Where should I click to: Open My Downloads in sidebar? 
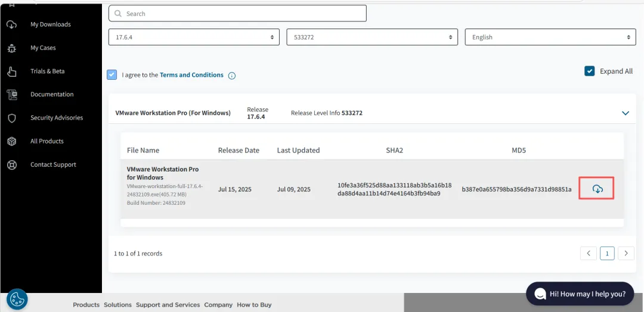[x=51, y=24]
